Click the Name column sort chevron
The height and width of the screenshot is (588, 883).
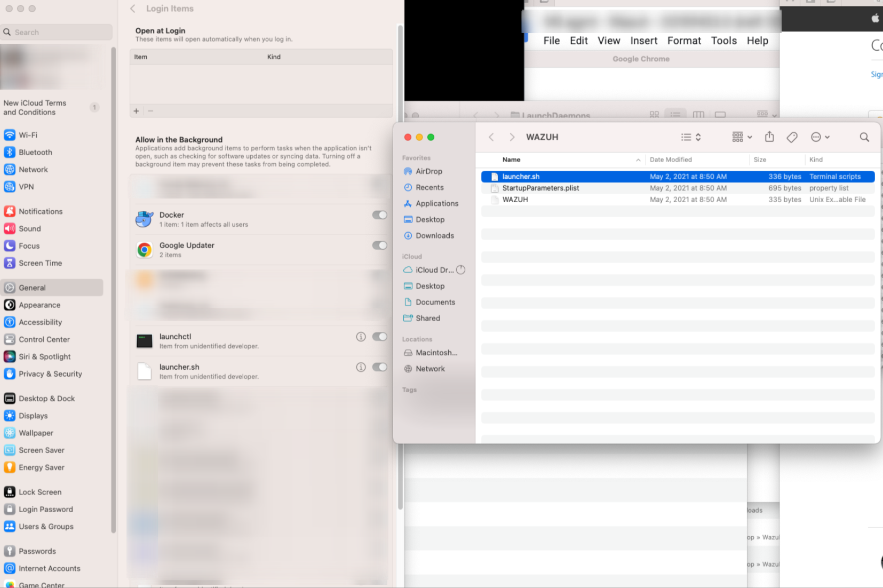tap(638, 160)
